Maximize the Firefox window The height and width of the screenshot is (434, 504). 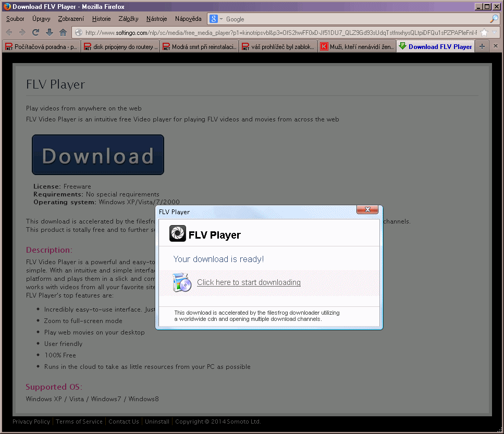click(487, 6)
